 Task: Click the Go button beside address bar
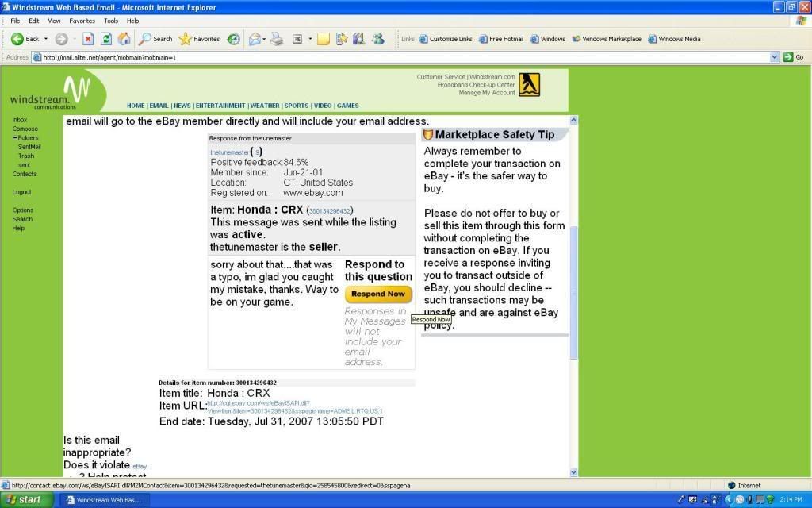[793, 57]
